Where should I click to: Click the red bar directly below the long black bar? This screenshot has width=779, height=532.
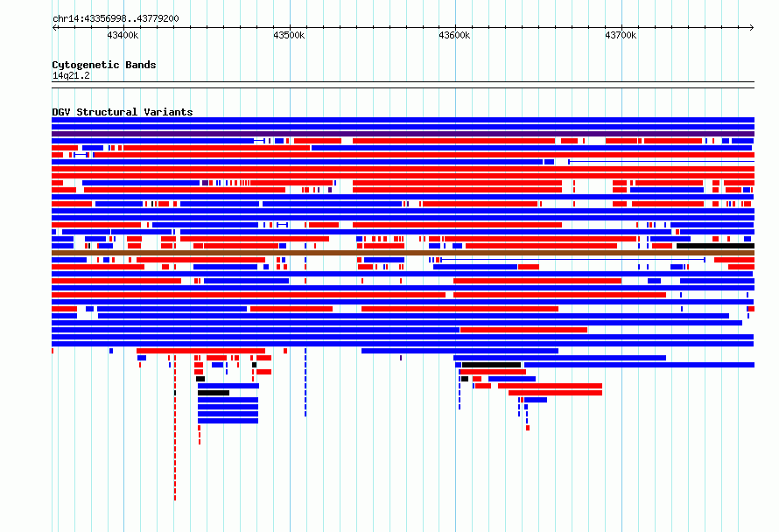(x=494, y=372)
